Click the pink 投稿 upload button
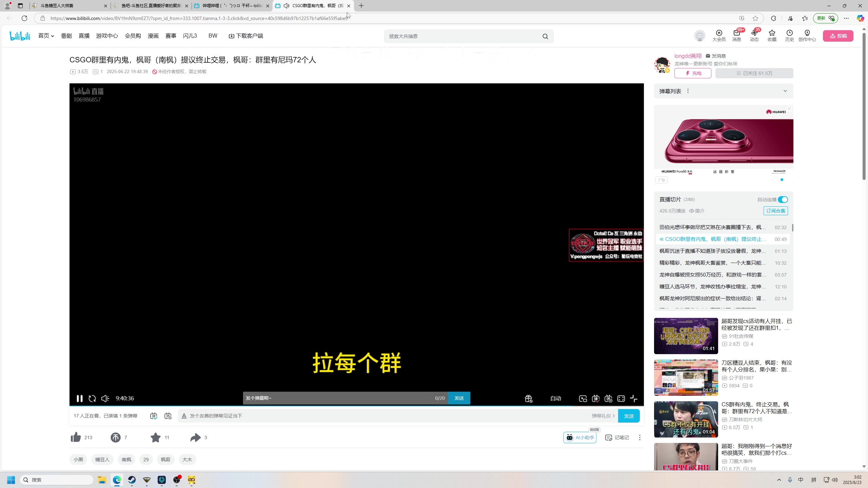Screen dimensions: 868x488 point(838,36)
